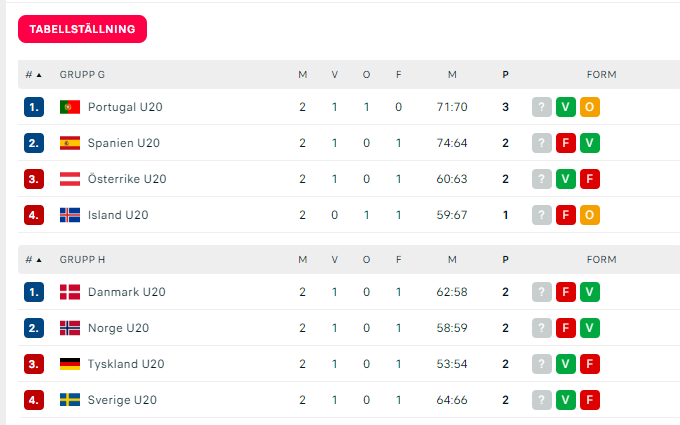This screenshot has width=680, height=425.
Task: Click the Island U20 flag icon
Action: [70, 215]
